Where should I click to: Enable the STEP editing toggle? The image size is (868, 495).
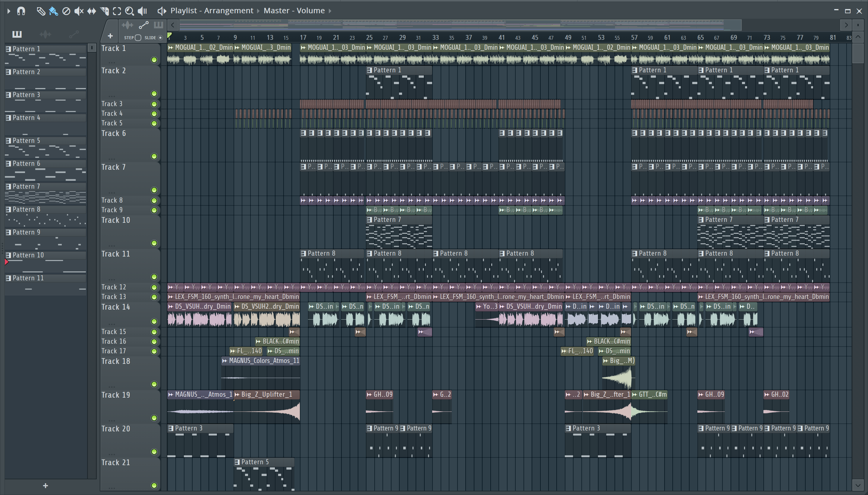138,38
